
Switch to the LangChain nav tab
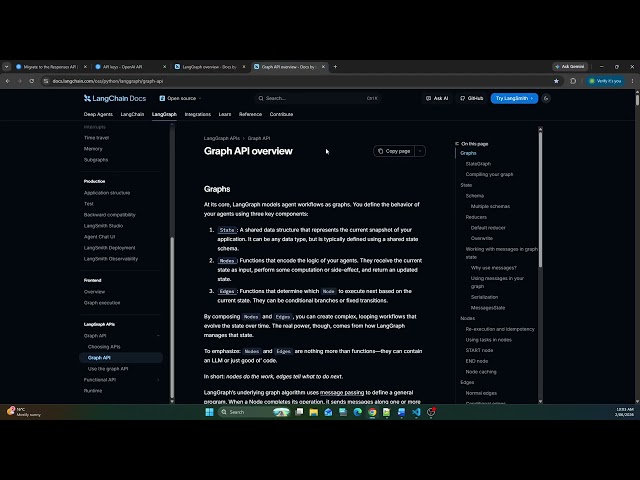pos(132,114)
